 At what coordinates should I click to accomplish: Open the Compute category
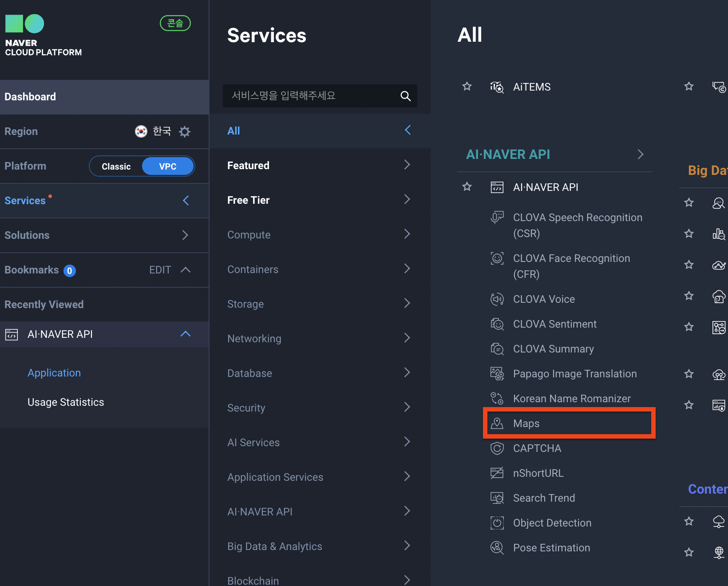pos(320,235)
